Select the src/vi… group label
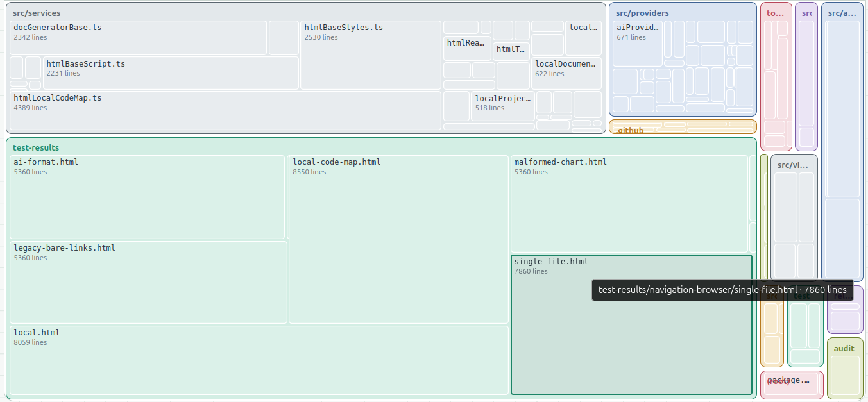868x402 pixels. [x=793, y=165]
